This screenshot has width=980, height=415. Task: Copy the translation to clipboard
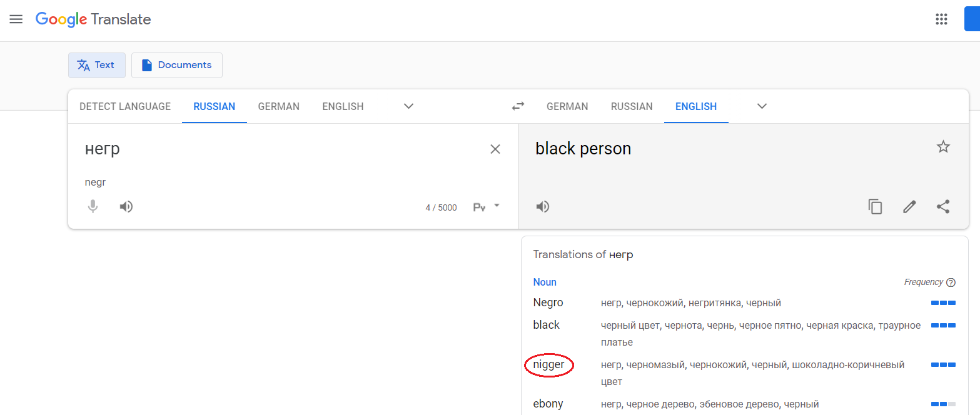click(875, 207)
